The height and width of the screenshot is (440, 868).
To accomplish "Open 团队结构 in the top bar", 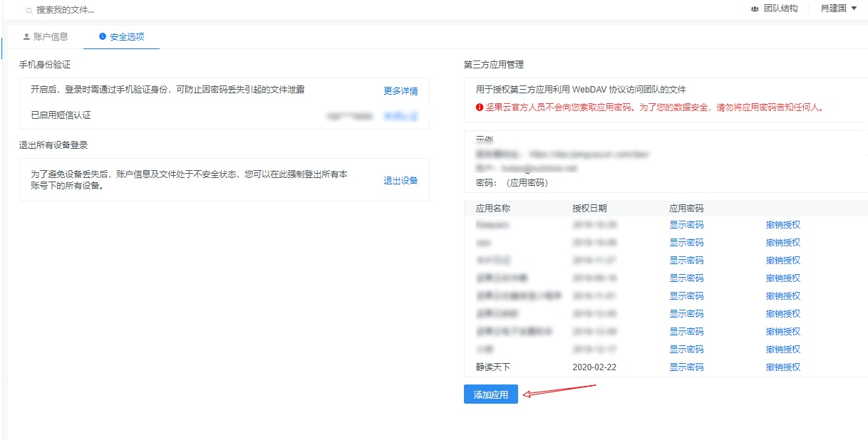I will click(774, 9).
